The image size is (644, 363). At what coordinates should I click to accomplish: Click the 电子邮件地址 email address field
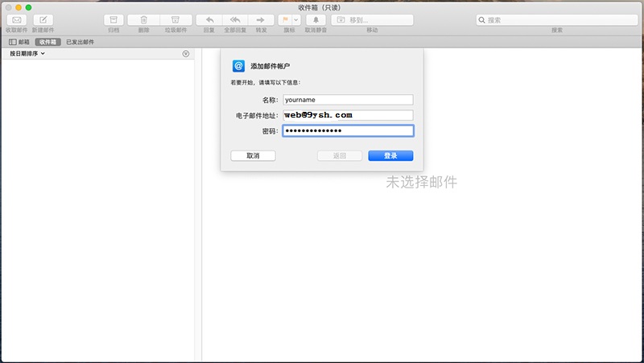(348, 115)
